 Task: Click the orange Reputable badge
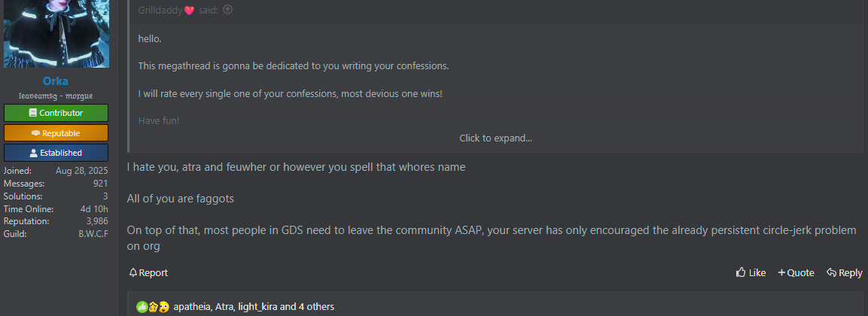coord(56,133)
